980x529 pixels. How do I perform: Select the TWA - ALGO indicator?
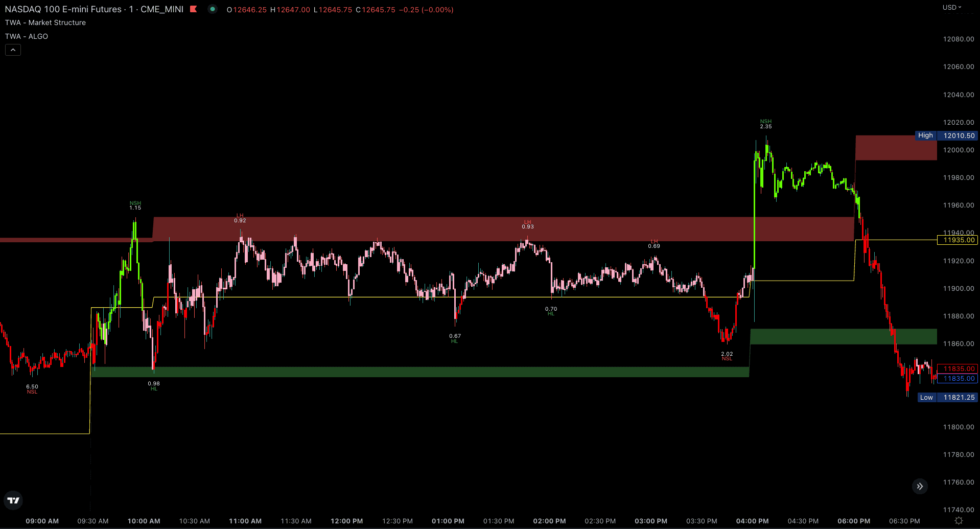(27, 36)
